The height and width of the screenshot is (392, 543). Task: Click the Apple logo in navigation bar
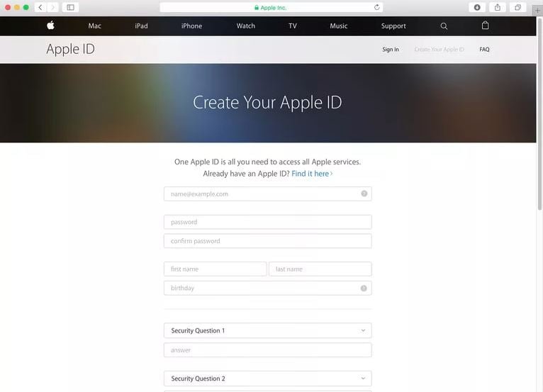50,26
